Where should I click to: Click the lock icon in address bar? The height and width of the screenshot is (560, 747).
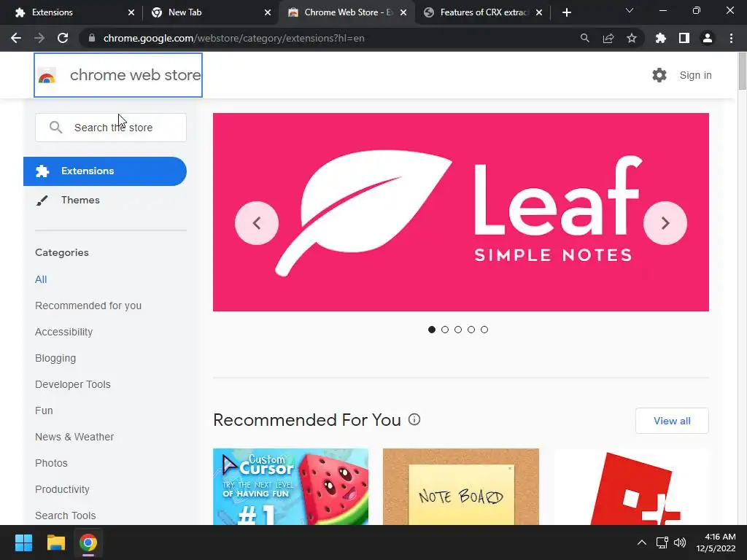(x=92, y=38)
